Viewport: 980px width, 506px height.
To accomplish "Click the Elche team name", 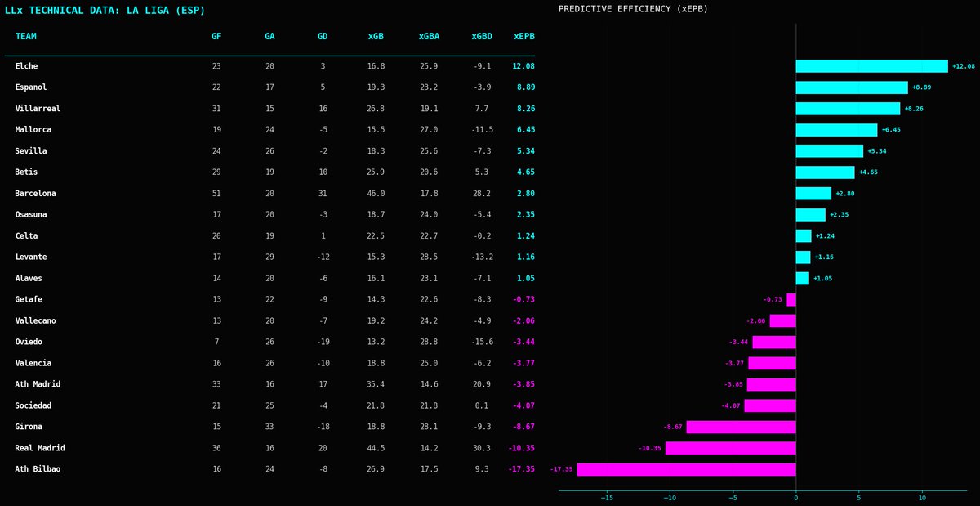I will point(26,66).
